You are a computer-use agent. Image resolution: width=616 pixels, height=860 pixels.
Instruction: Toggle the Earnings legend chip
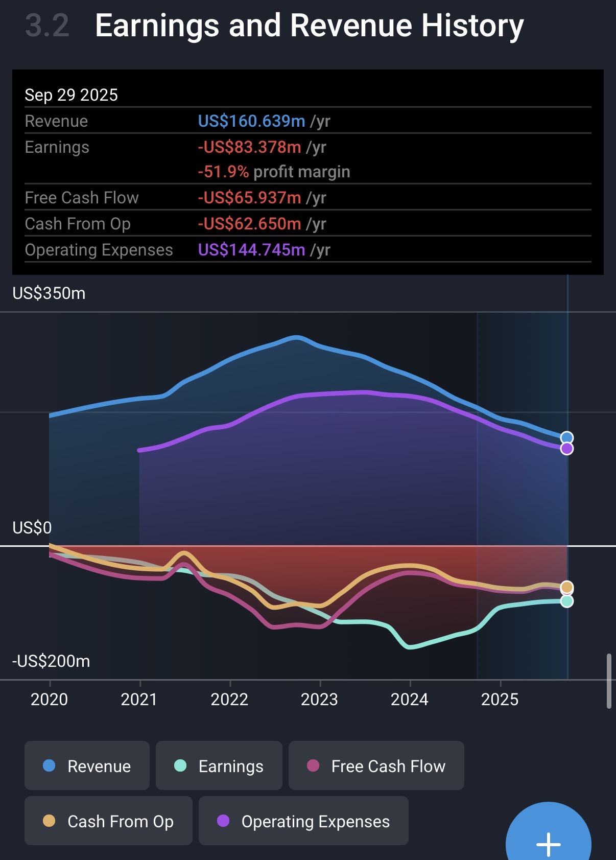click(219, 765)
